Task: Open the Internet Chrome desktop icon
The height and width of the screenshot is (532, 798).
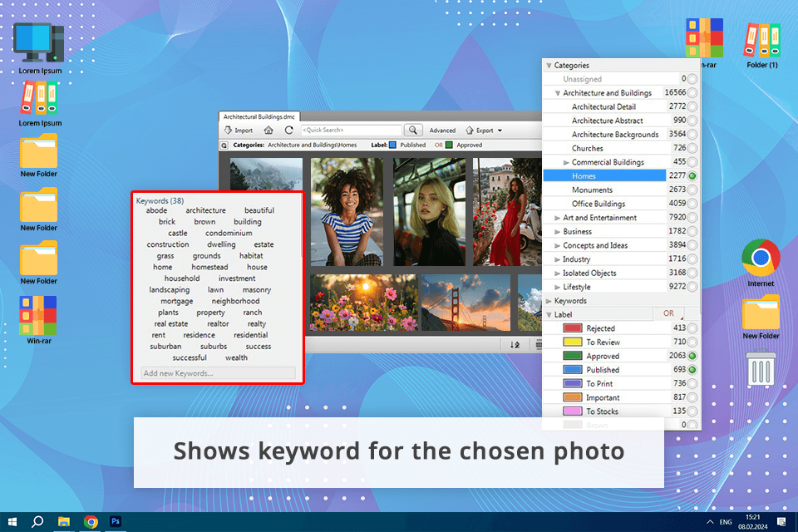Action: coord(761,264)
